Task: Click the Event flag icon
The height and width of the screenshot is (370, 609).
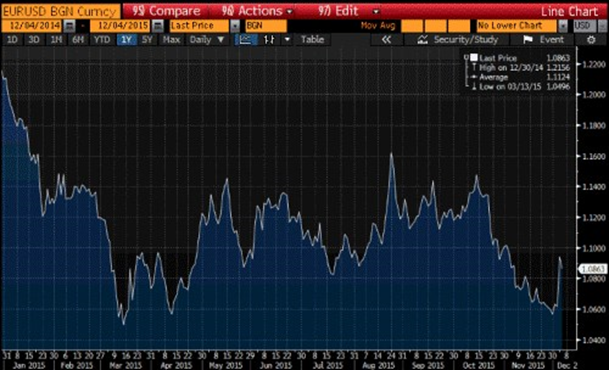Action: coord(527,40)
